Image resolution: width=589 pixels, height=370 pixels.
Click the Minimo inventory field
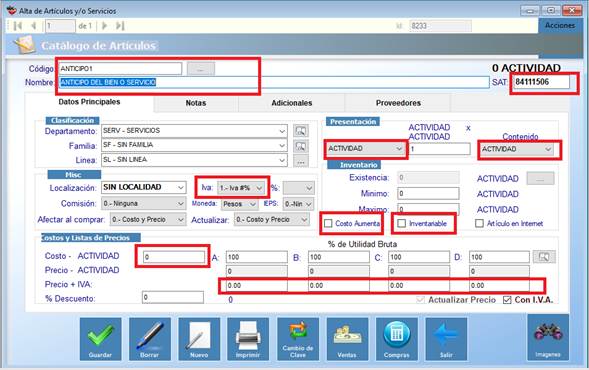(428, 194)
